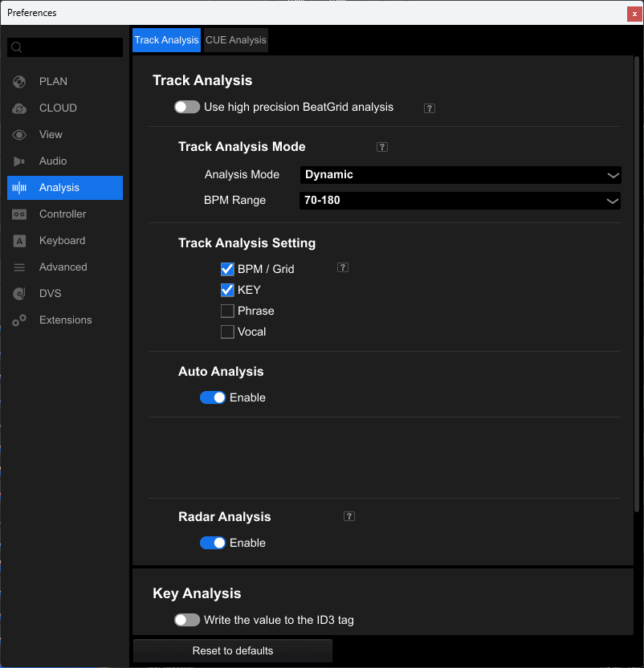644x668 pixels.
Task: Toggle high precision BeatGrid analysis switch
Action: 186,107
